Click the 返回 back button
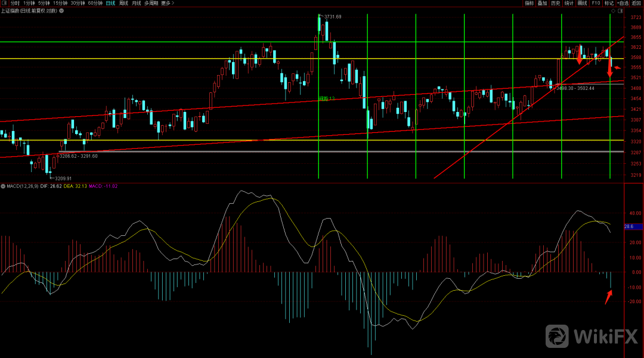The height and width of the screenshot is (358, 644). [x=636, y=3]
